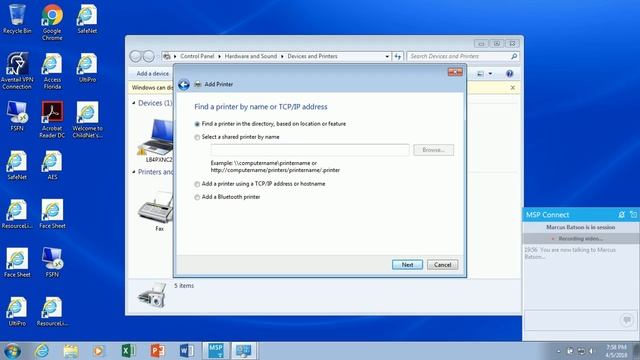Click the disabled Browse... button
The height and width of the screenshot is (360, 640).
coord(433,150)
